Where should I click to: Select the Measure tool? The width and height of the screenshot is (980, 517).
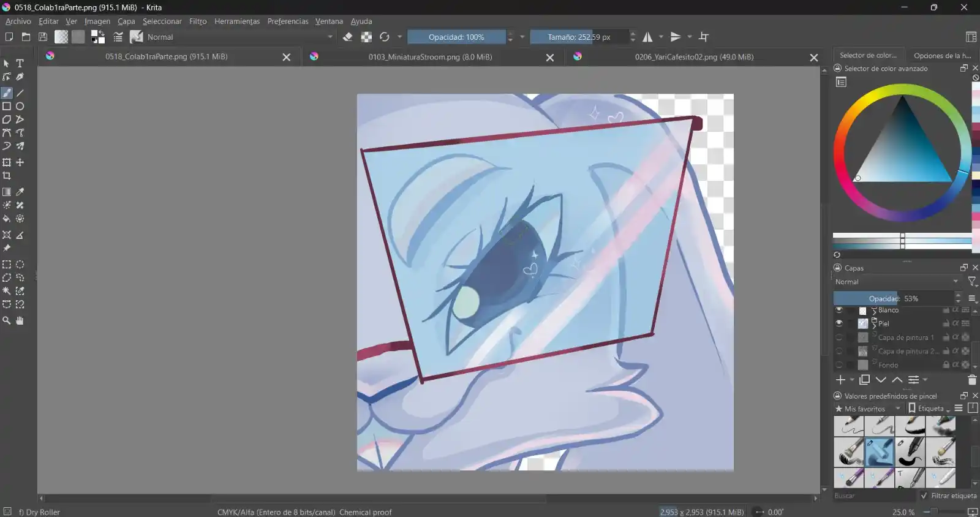(x=20, y=235)
